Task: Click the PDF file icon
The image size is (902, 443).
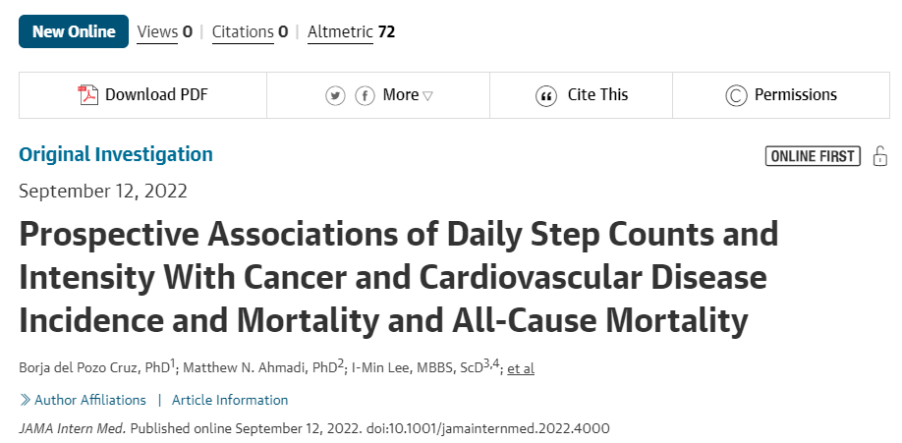Action: [88, 95]
